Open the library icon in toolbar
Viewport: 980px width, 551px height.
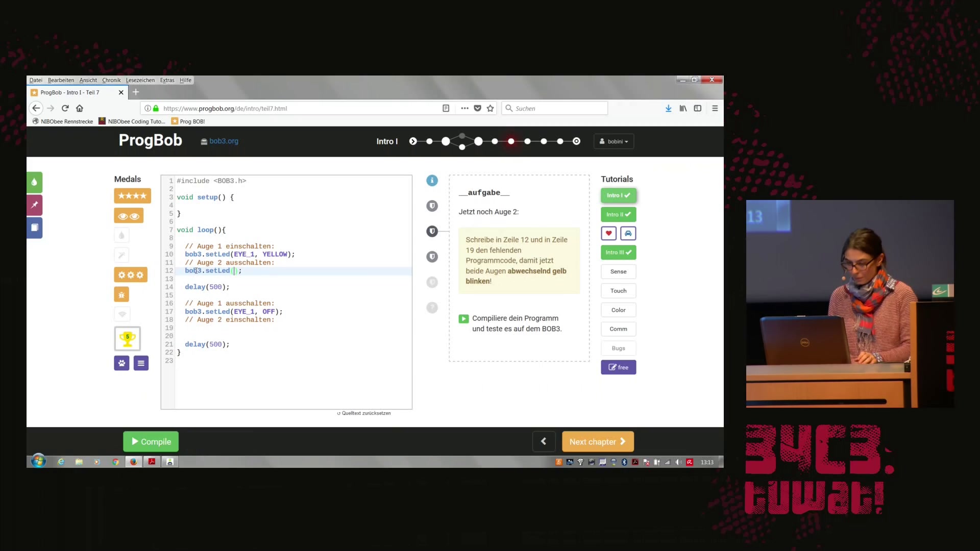pyautogui.click(x=683, y=108)
